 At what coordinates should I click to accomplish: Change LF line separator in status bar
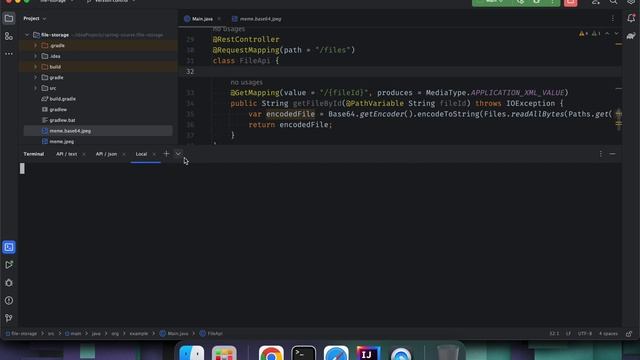568,333
